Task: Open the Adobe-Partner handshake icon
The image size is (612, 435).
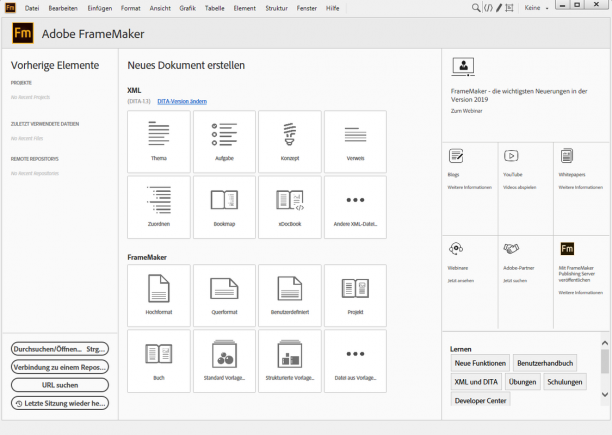Action: [511, 248]
